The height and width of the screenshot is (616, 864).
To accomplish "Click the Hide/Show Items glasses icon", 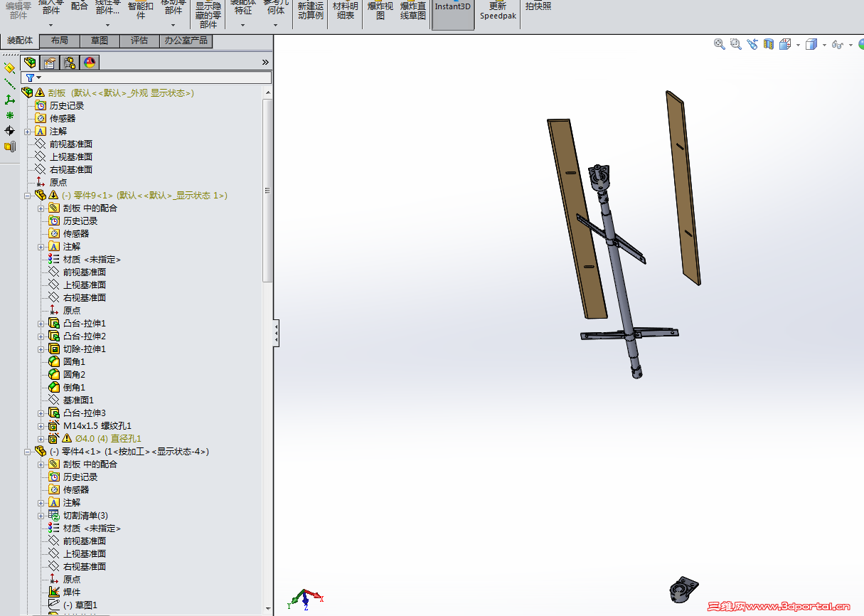I will point(838,45).
